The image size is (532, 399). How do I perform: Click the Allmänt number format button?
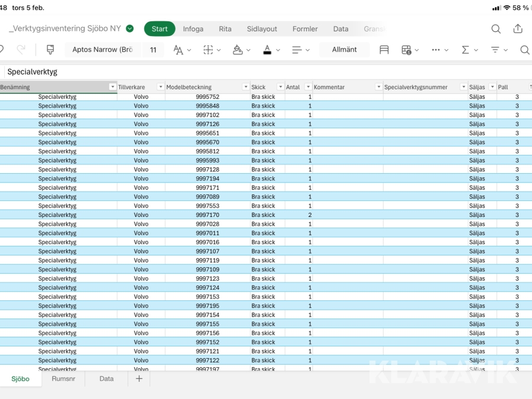click(x=345, y=50)
